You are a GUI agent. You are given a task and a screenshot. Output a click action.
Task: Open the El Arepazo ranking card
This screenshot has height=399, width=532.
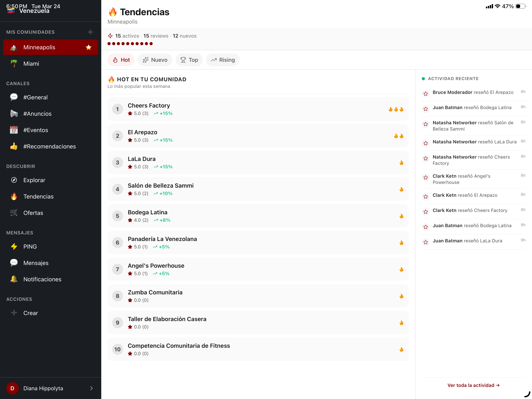(258, 136)
